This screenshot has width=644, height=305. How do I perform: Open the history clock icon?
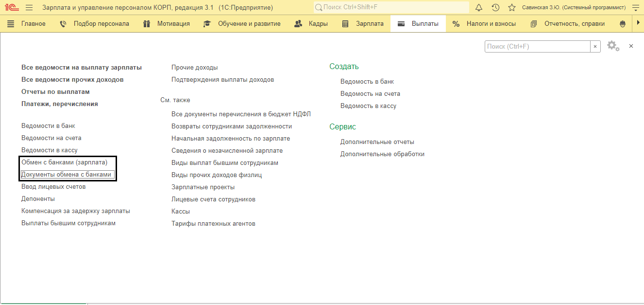pyautogui.click(x=495, y=8)
